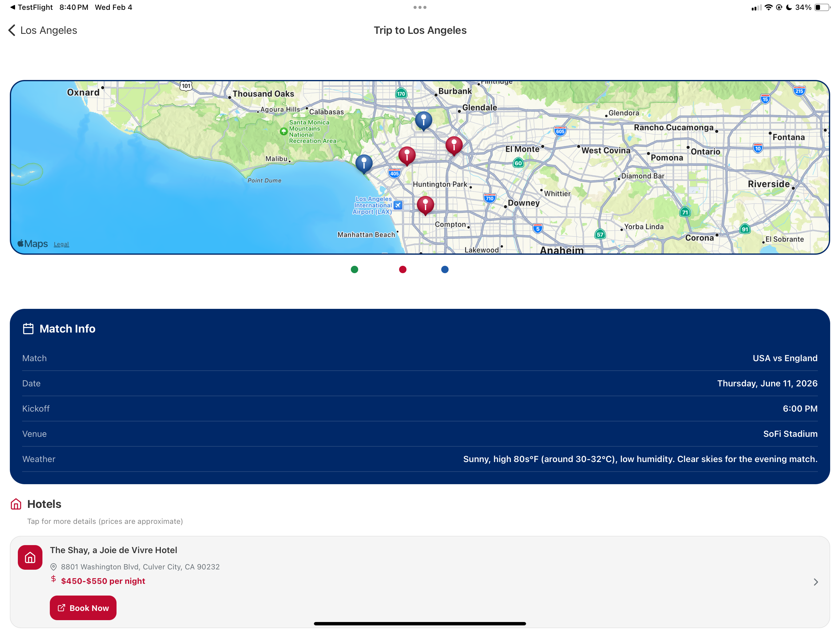
Task: Tap the multitasking three-dots control
Action: coord(420,7)
